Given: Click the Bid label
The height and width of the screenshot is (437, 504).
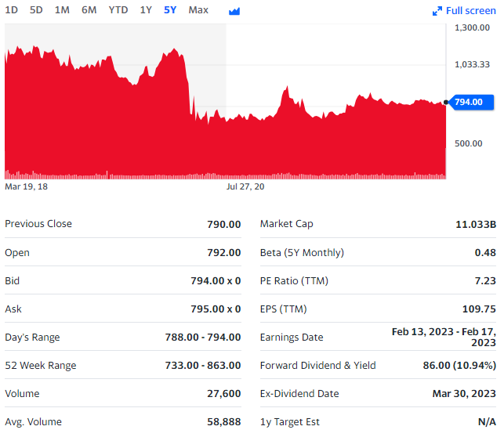Looking at the screenshot, I should tap(13, 280).
